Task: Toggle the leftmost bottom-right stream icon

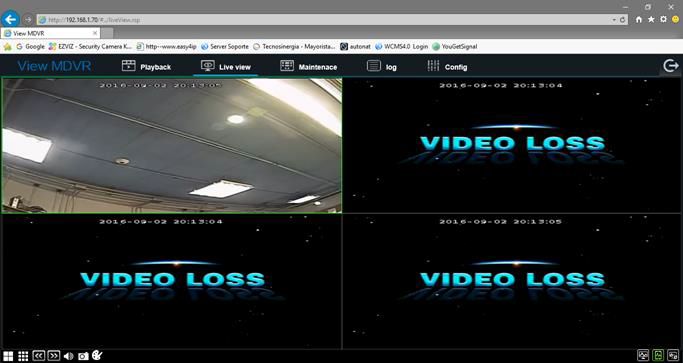Action: (x=643, y=355)
